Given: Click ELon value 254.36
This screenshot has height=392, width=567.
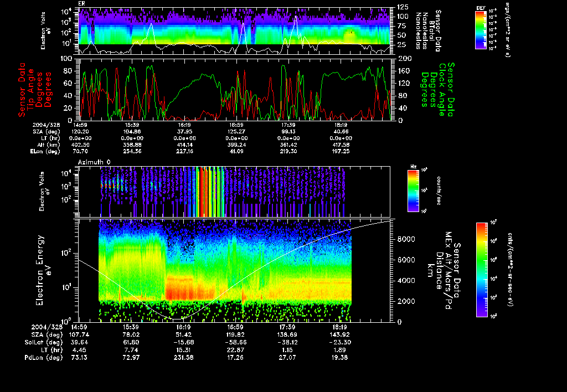Looking at the screenshot, I should tap(132, 152).
